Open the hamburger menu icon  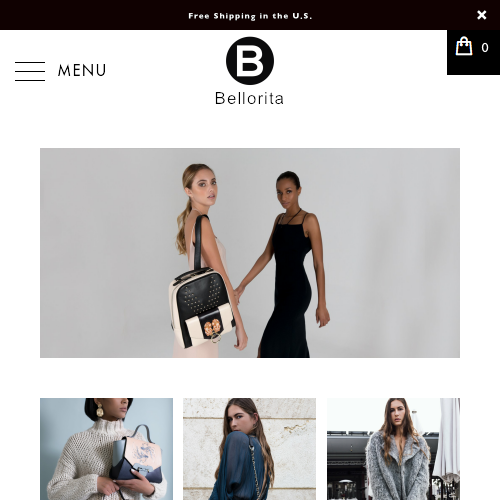30,71
